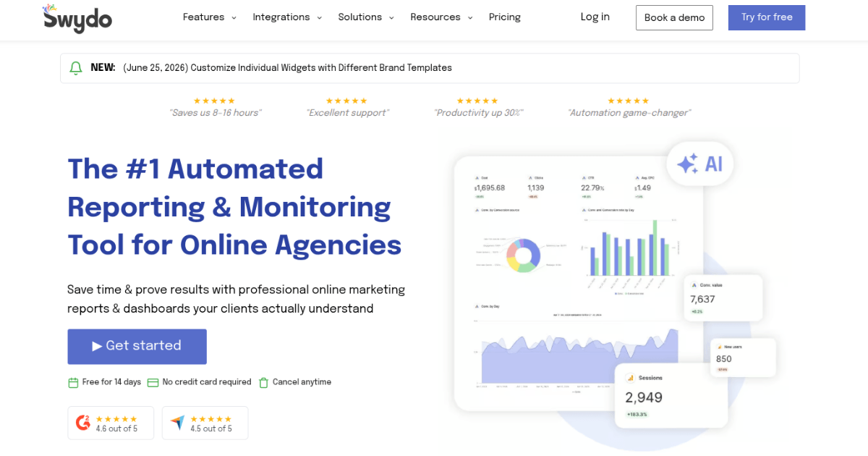Click the New users 850 card
The height and width of the screenshot is (456, 868).
tap(744, 358)
